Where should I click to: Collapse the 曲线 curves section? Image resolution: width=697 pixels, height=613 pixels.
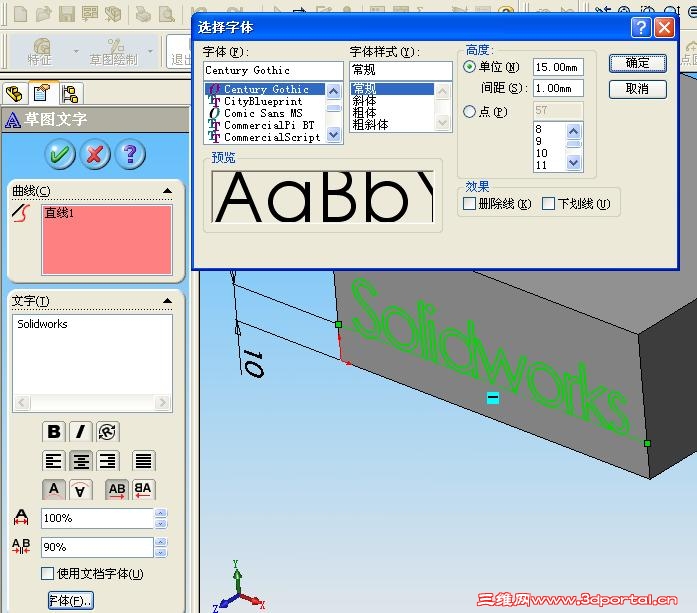click(x=167, y=191)
